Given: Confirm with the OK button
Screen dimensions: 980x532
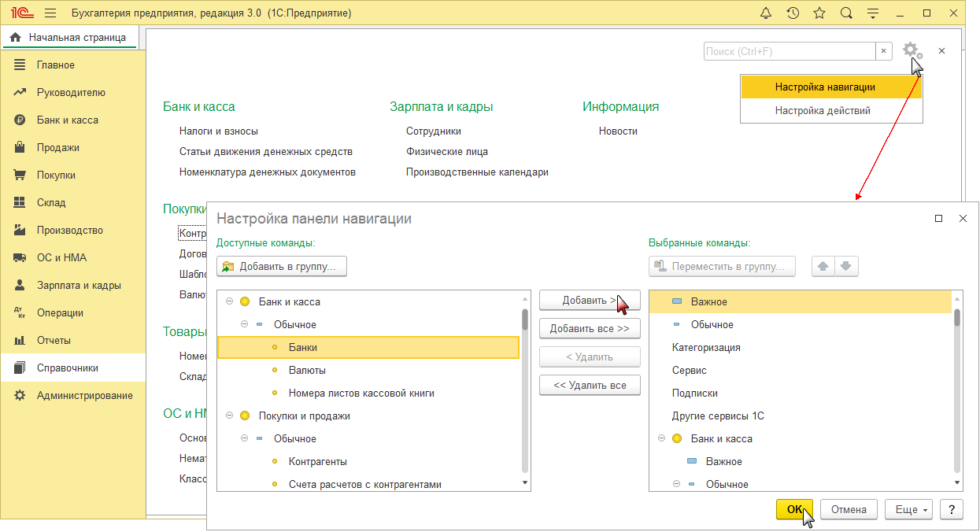Looking at the screenshot, I should coord(795,509).
